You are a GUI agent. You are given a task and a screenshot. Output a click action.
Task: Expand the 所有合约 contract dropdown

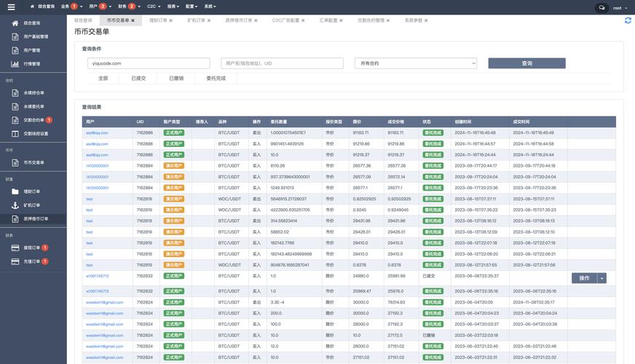(x=415, y=63)
